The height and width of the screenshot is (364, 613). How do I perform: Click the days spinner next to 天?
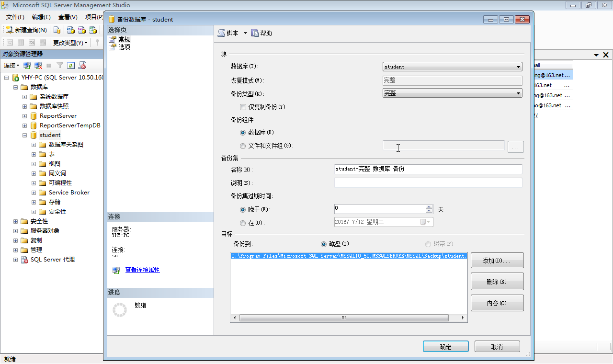click(x=429, y=209)
